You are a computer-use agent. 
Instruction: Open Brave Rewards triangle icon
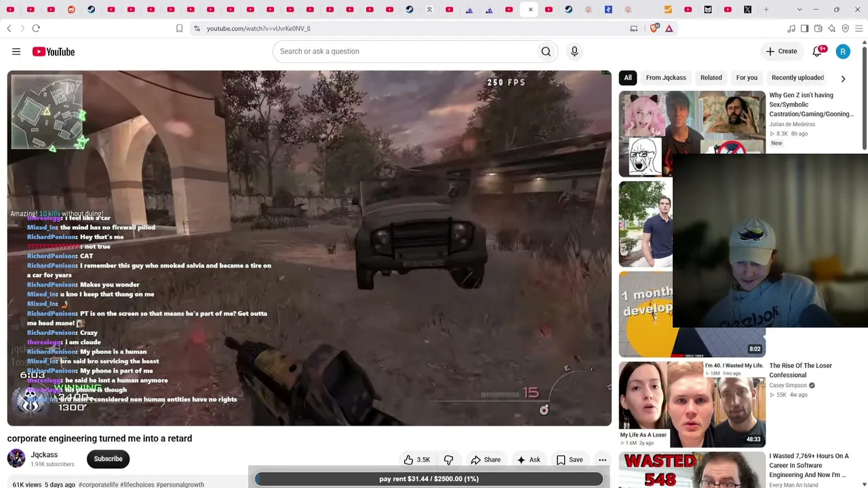pos(669,28)
